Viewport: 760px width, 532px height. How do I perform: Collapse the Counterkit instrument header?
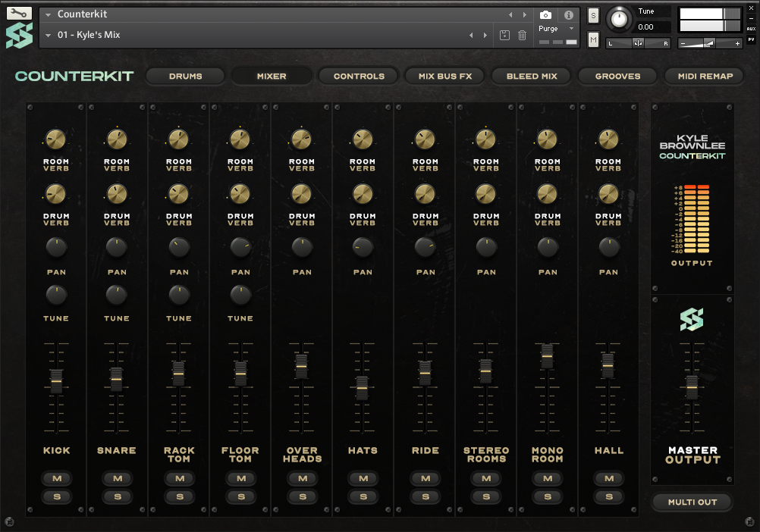point(49,13)
